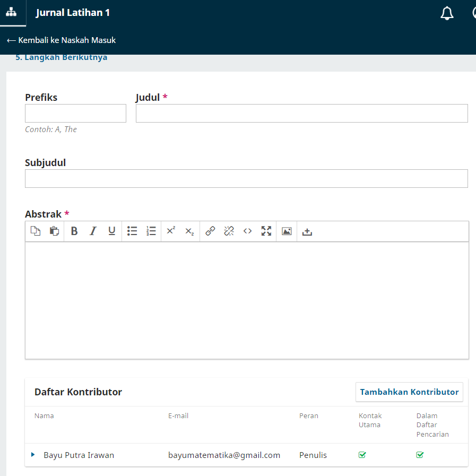Image resolution: width=476 pixels, height=476 pixels.
Task: Go back via Kembali ke Naskah Masuk
Action: [x=62, y=40]
